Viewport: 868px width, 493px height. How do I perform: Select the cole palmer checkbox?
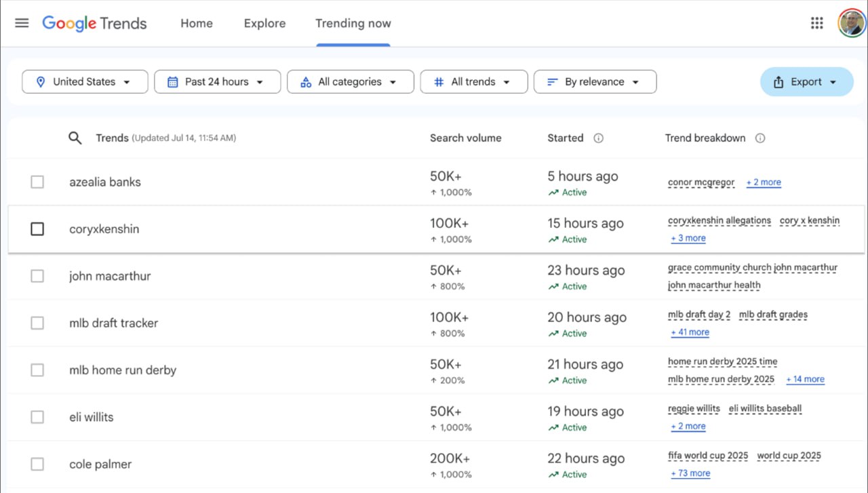tap(37, 465)
